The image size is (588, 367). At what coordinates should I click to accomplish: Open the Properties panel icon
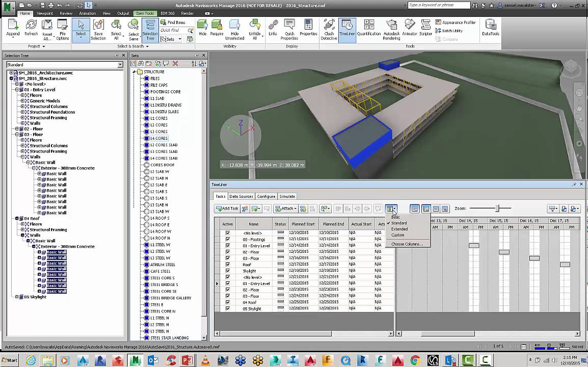pos(308,28)
